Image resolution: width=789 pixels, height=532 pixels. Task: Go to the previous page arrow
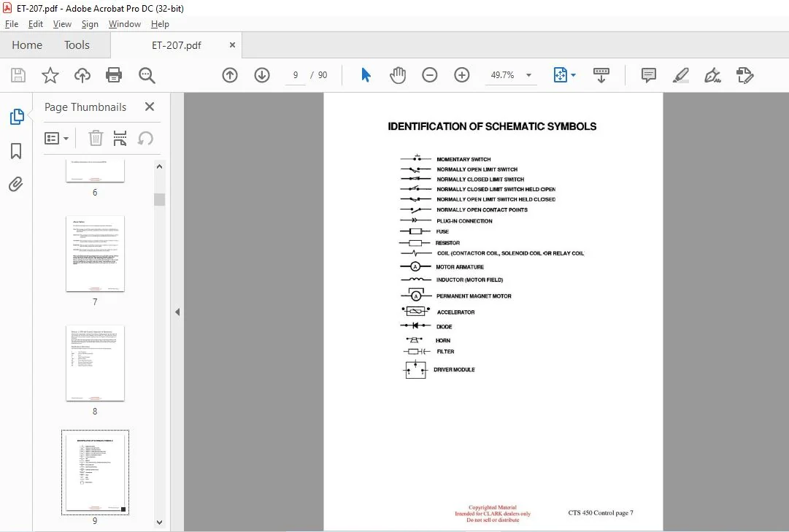[230, 75]
